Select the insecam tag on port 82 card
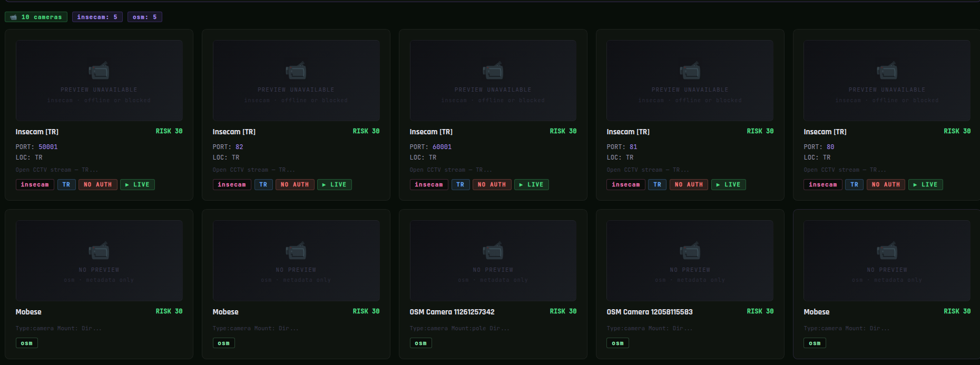The height and width of the screenshot is (365, 980). point(232,184)
